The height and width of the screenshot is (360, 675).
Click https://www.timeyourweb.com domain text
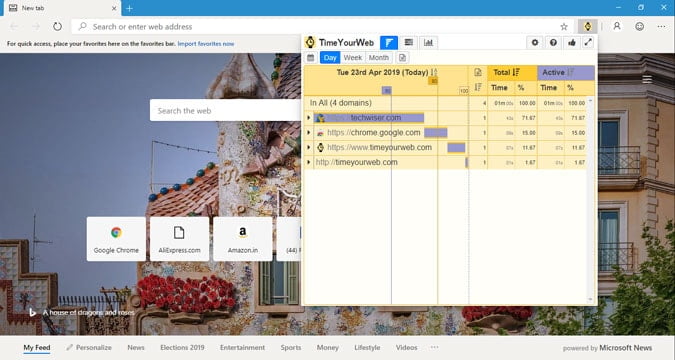click(x=379, y=147)
